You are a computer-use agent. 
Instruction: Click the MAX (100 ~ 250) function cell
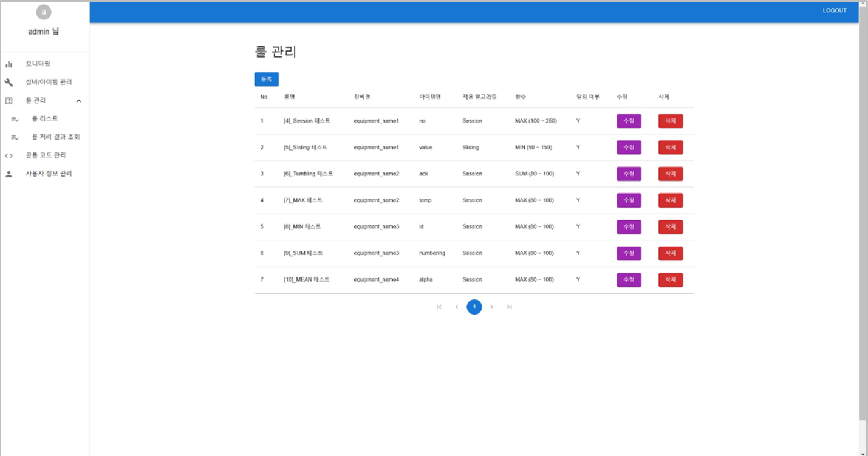536,121
